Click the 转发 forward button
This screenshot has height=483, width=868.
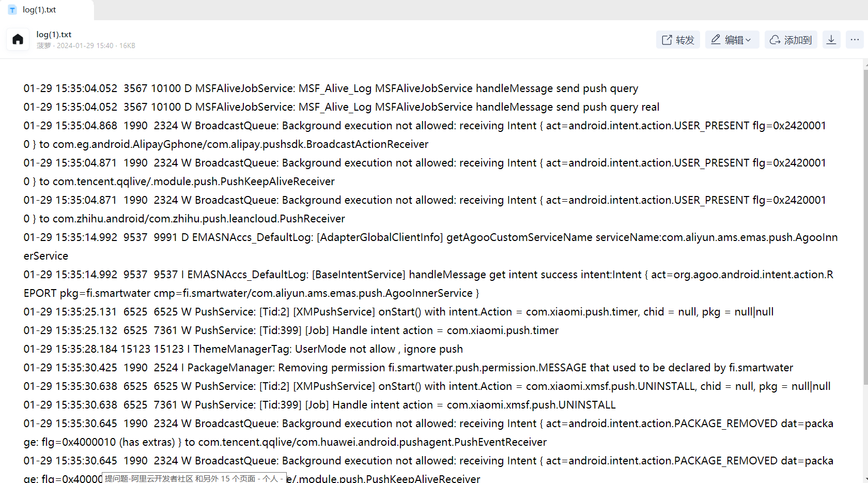678,40
